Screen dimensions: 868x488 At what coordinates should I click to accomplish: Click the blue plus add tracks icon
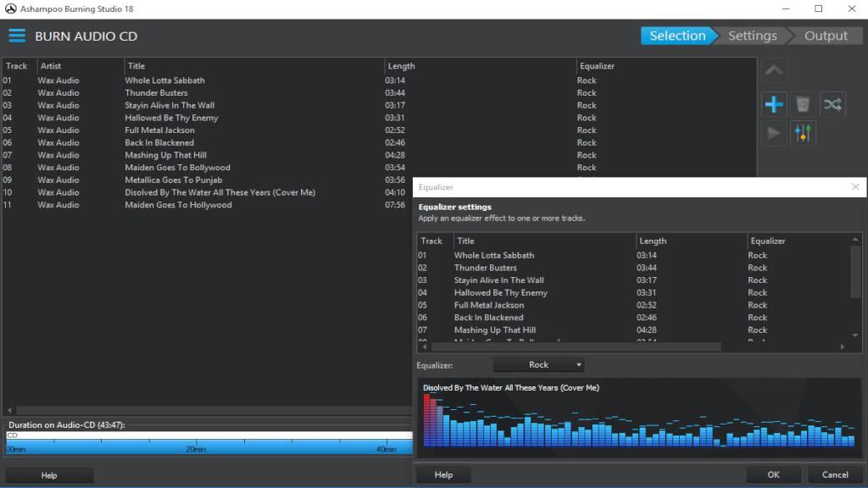click(774, 104)
